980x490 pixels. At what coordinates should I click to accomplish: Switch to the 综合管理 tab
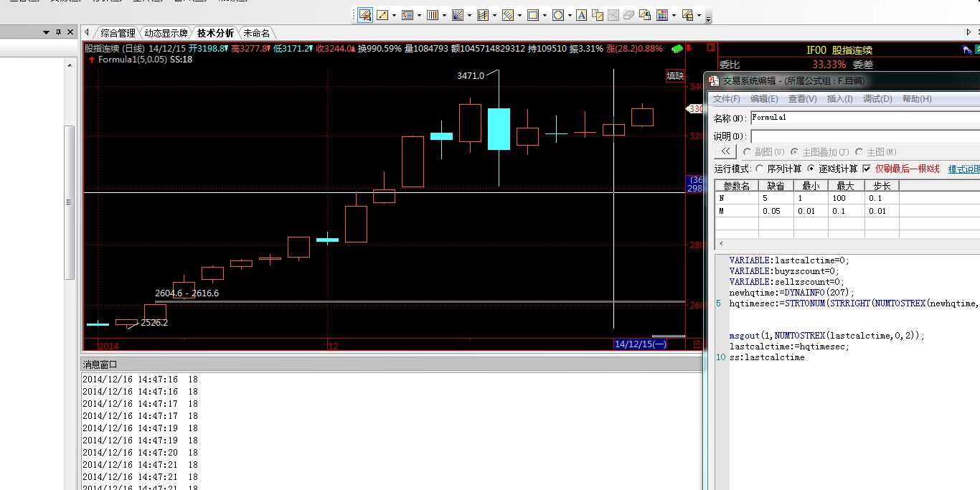[x=117, y=33]
